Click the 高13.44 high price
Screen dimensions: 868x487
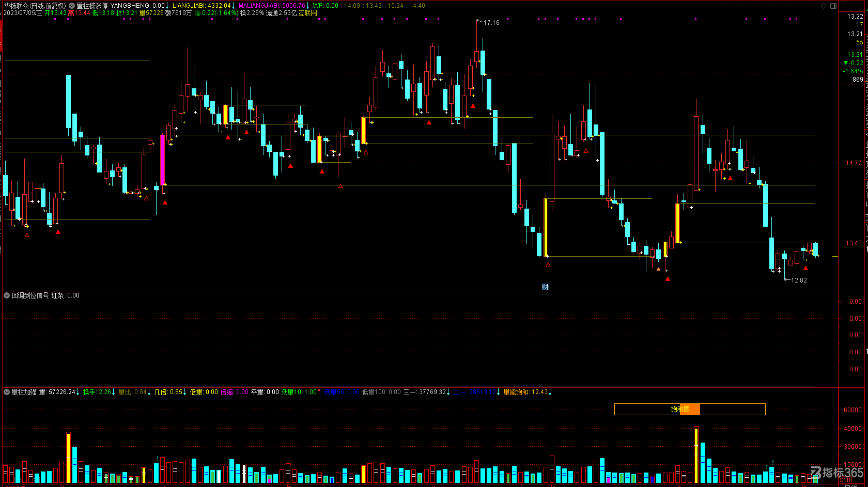(x=79, y=13)
